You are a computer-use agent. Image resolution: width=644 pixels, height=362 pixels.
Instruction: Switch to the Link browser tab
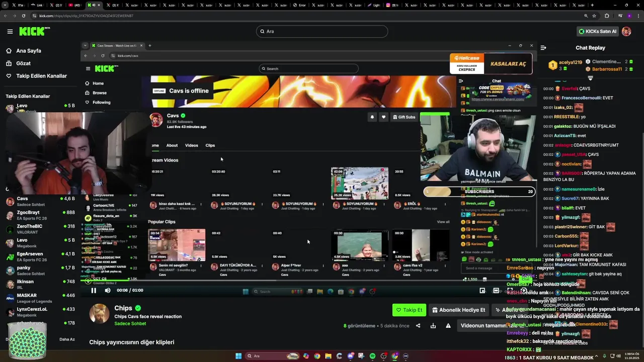(38, 5)
